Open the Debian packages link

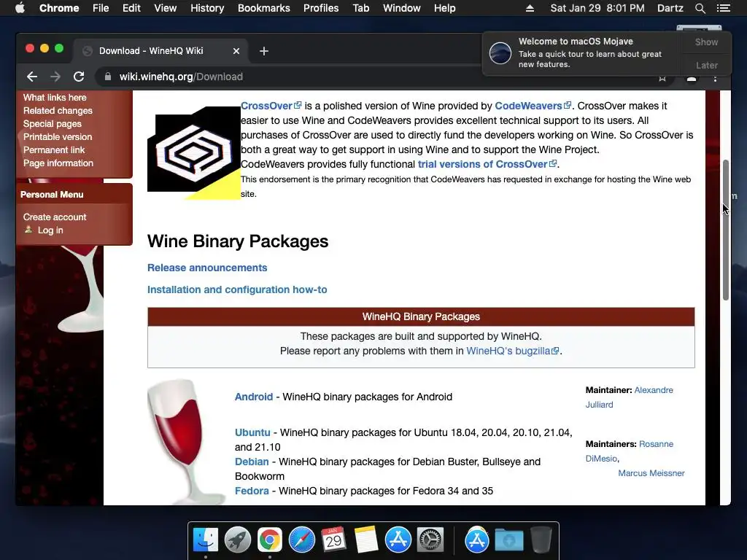[x=252, y=462]
